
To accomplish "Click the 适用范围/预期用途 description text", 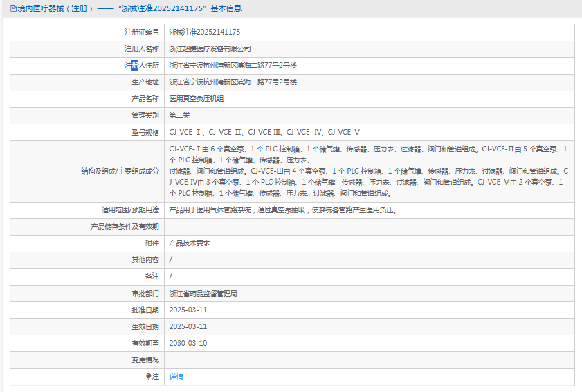I will tap(283, 210).
